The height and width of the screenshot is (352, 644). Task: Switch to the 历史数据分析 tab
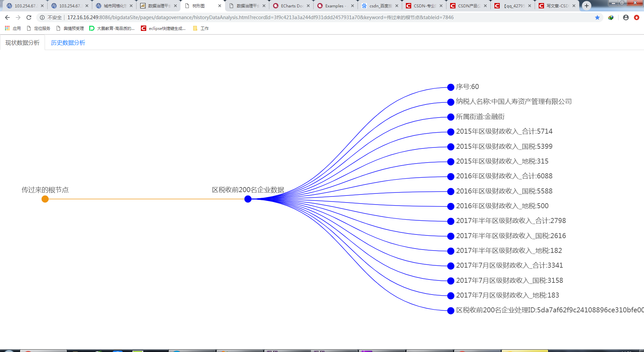tap(68, 43)
